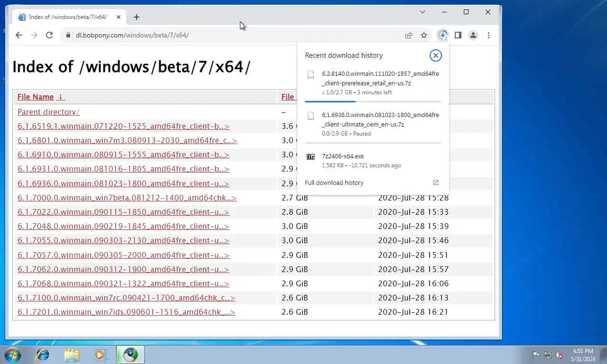
Task: Download 6.1.7068.0.winmain.090321-1322 file
Action: pyautogui.click(x=123, y=283)
